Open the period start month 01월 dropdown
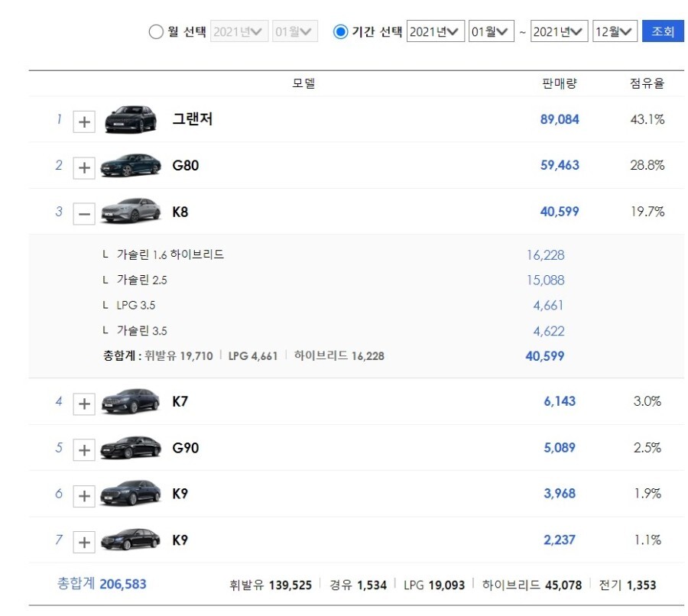 [x=491, y=31]
